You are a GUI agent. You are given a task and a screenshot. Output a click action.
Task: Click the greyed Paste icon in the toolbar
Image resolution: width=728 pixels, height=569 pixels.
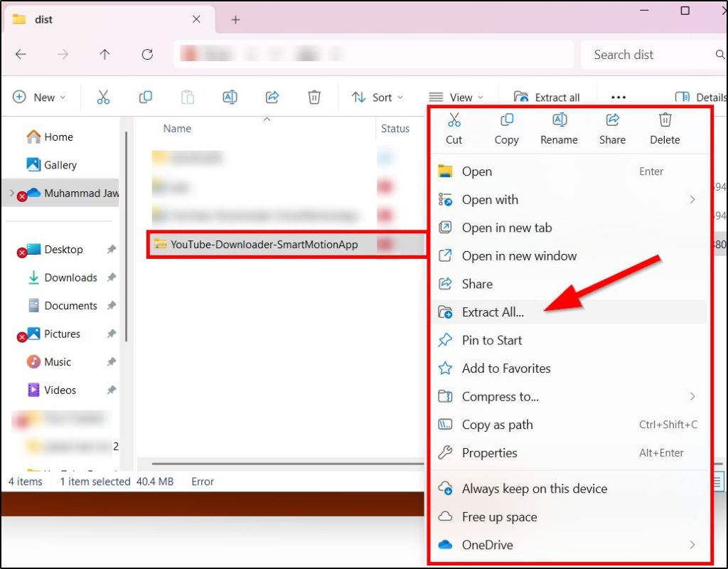188,97
